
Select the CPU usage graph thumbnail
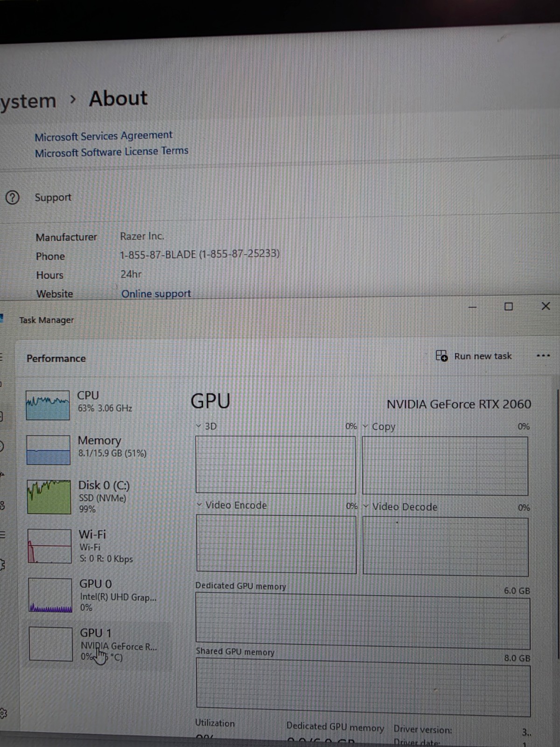point(48,405)
